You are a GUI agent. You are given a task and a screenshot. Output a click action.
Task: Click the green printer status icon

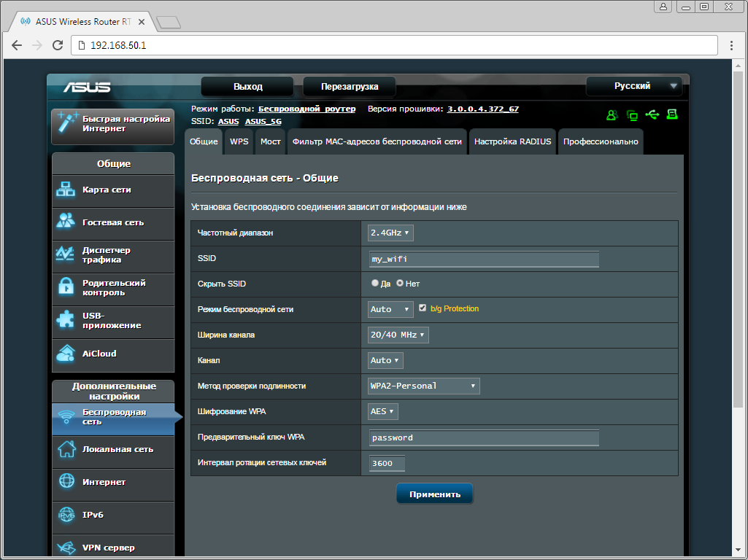(672, 114)
